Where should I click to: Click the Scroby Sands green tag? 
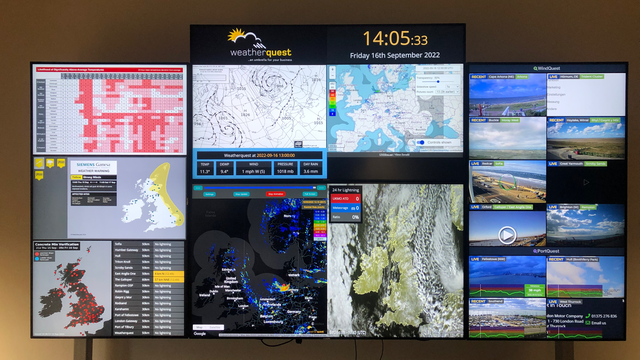(x=596, y=163)
